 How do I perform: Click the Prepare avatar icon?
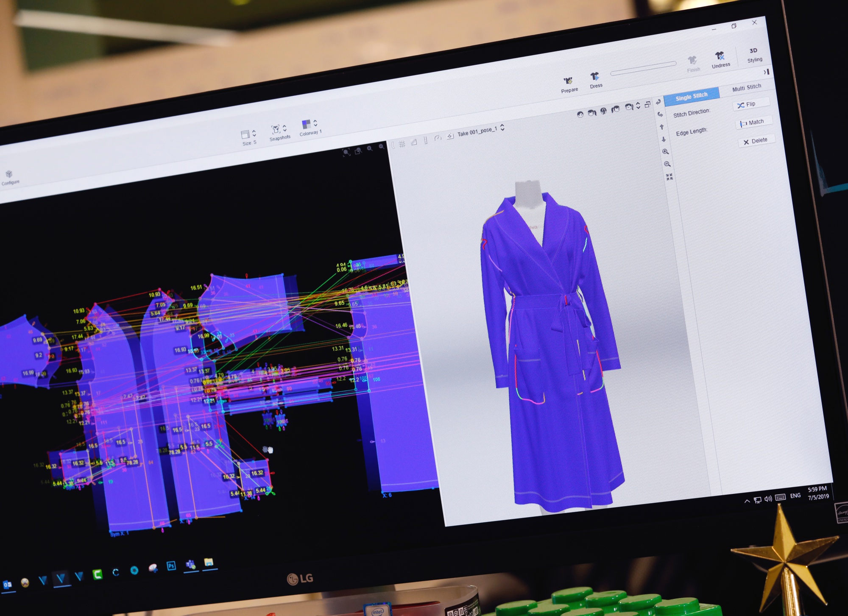[x=568, y=81]
